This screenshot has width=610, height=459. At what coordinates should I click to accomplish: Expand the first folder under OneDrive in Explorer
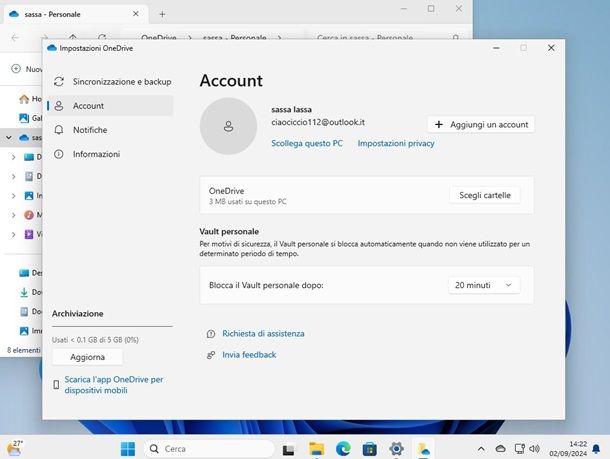[14, 157]
